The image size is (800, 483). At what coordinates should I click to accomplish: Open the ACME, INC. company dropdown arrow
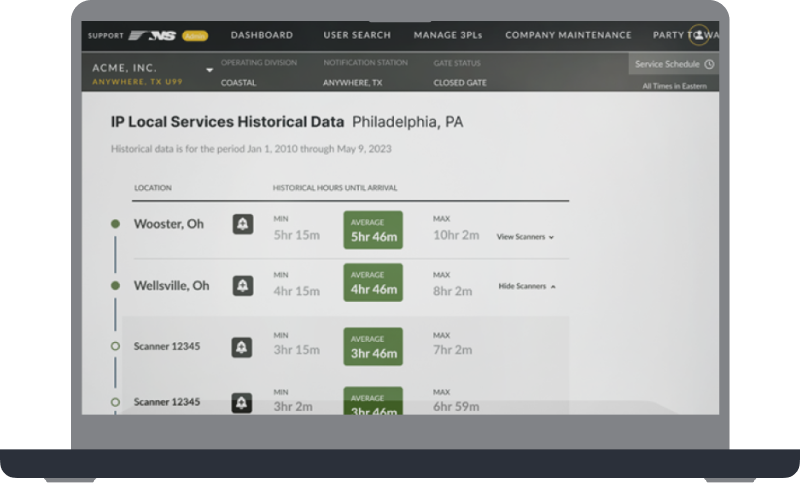click(x=210, y=71)
